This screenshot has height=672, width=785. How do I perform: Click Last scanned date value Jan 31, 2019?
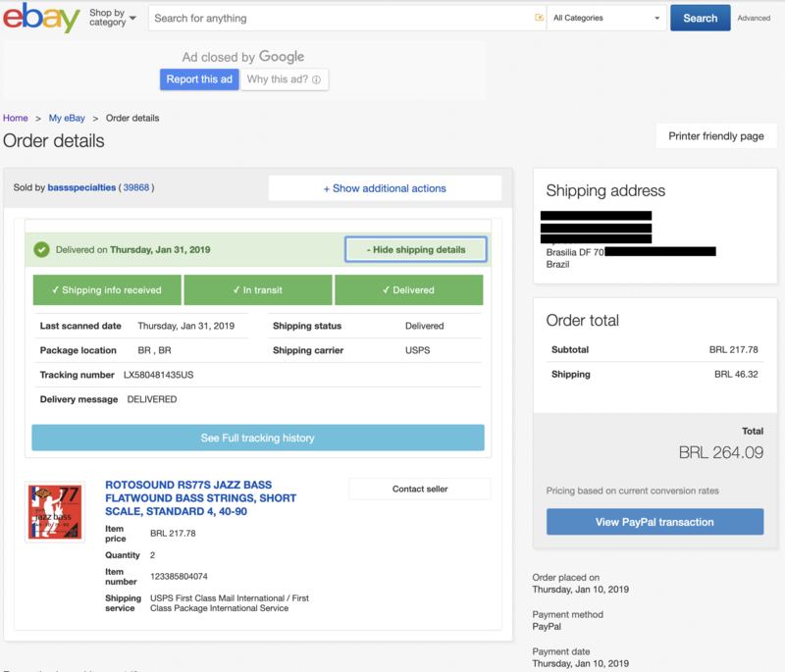186,326
